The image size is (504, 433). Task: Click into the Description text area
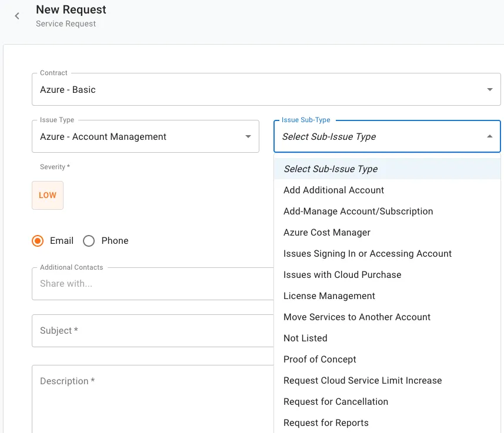tap(153, 399)
